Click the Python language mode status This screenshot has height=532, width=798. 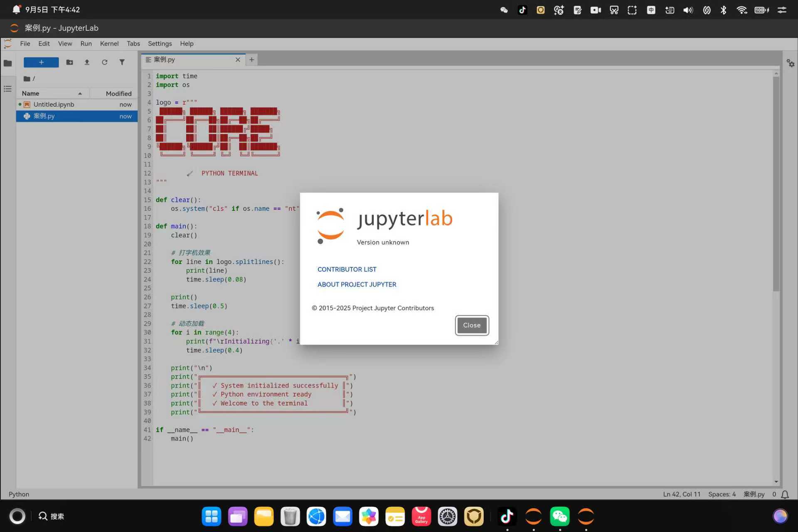(x=19, y=495)
